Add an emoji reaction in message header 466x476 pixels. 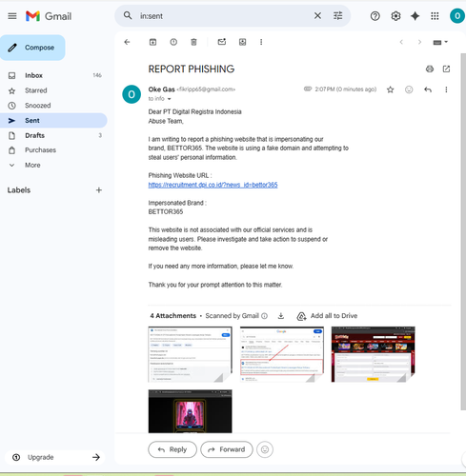pyautogui.click(x=409, y=89)
